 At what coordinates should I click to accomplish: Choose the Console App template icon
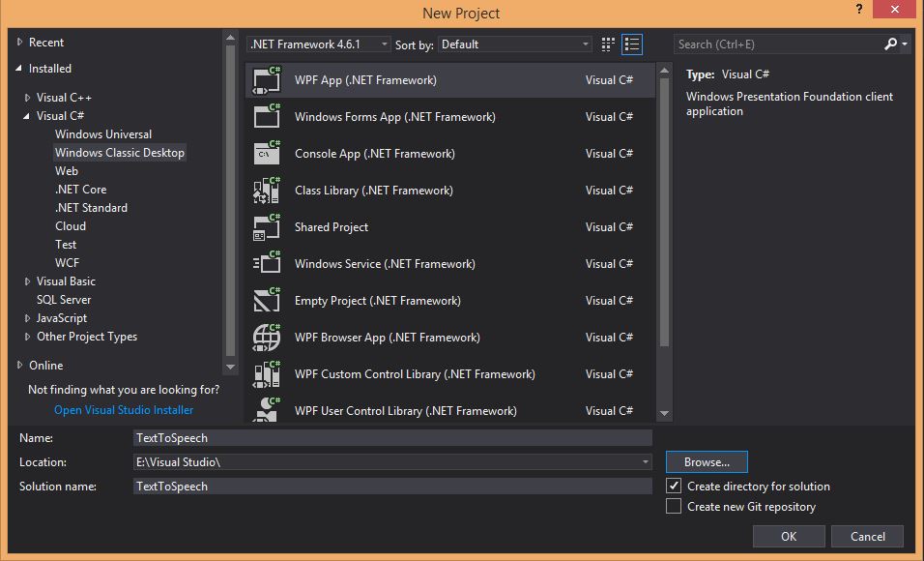(267, 154)
